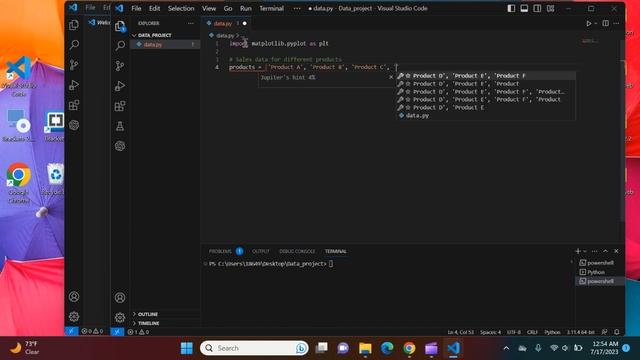Image resolution: width=640 pixels, height=360 pixels.
Task: Accept the first 'Product D' suggestion
Action: (x=486, y=76)
